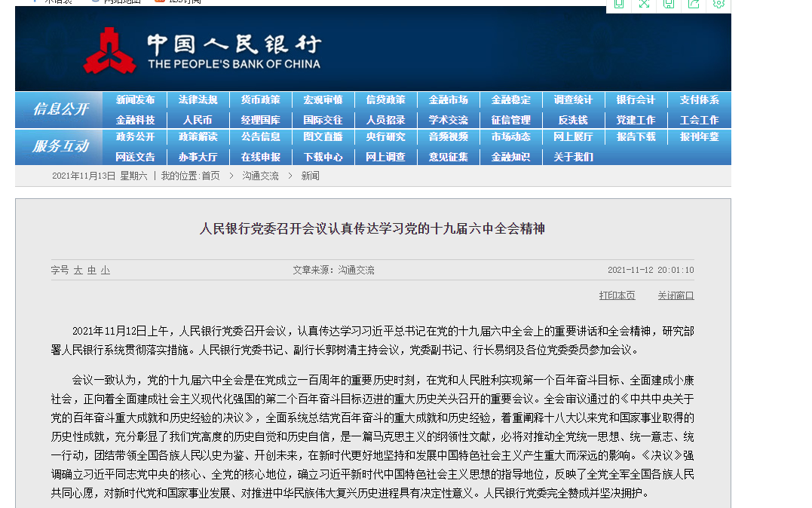Open the 新闻发布 menu item

pos(135,99)
